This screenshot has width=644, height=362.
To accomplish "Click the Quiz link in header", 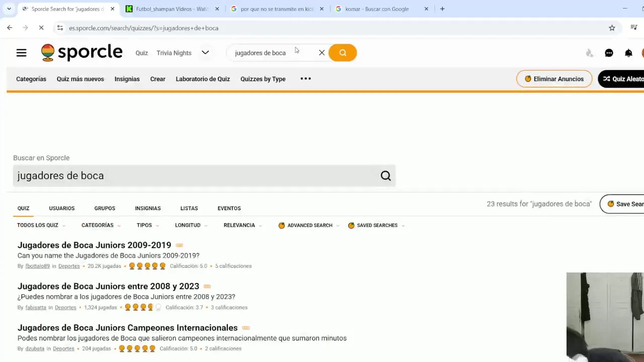I will tap(141, 53).
